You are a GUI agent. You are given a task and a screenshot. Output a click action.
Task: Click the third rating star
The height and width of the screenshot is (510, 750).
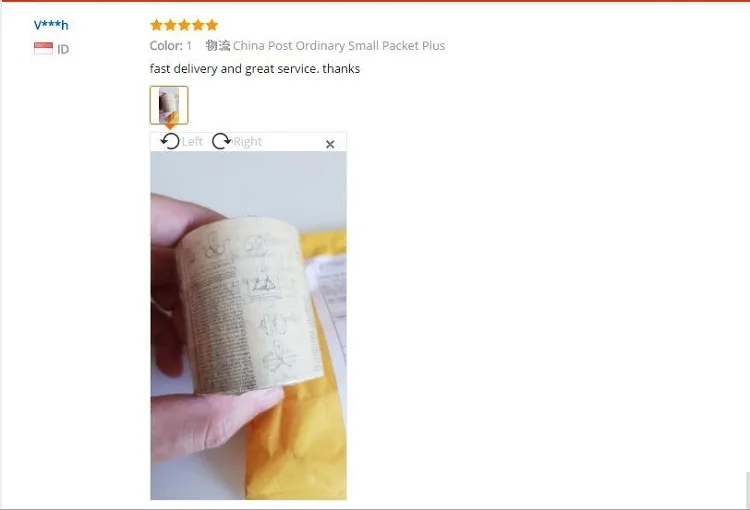click(x=184, y=25)
